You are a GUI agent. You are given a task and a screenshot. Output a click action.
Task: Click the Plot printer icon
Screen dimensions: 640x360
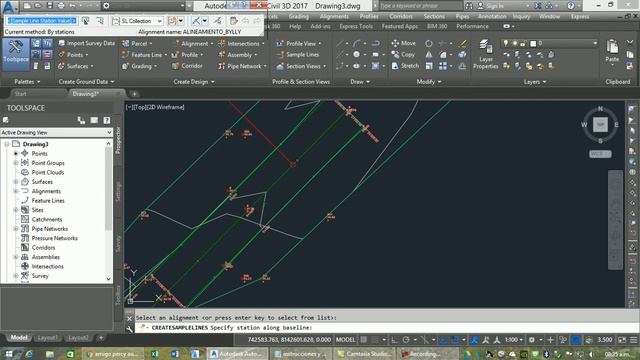pyautogui.click(x=61, y=6)
